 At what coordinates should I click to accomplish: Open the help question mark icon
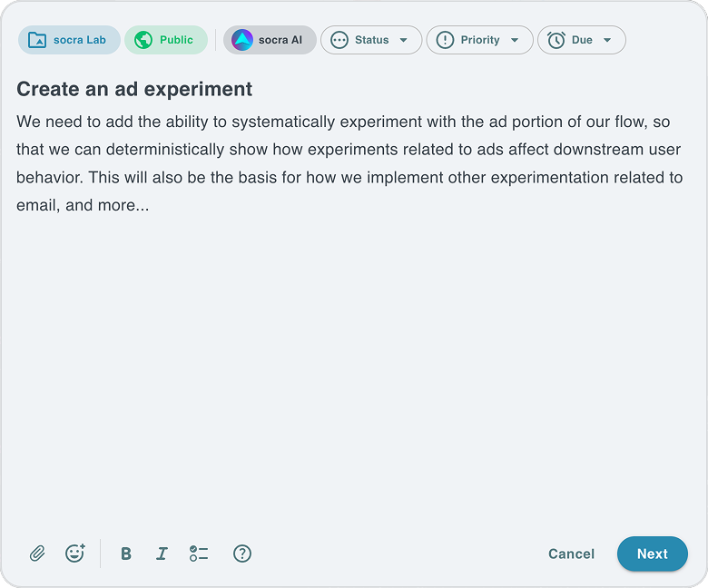pos(242,554)
